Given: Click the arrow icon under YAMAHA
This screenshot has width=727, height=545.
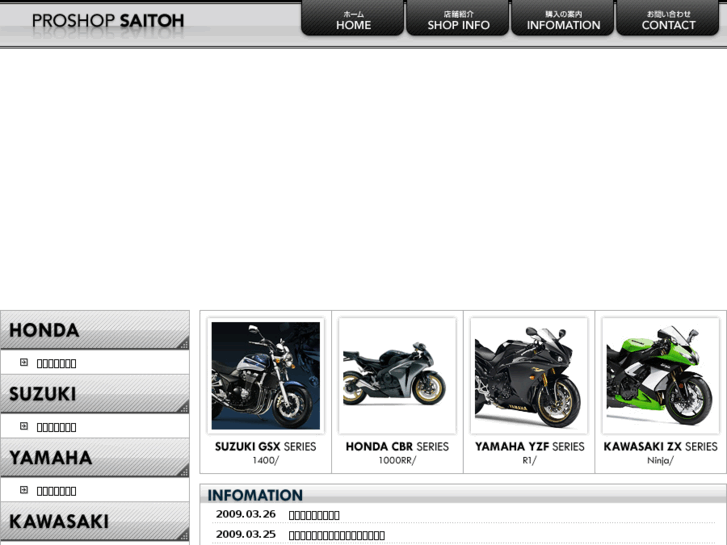Looking at the screenshot, I should point(24,490).
